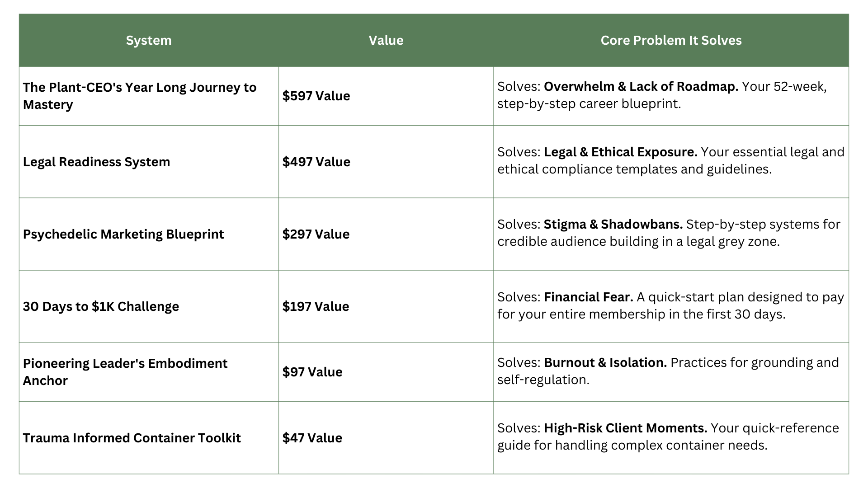This screenshot has height=488, width=868.
Task: Click the Core Problem It Solves header
Action: (671, 41)
